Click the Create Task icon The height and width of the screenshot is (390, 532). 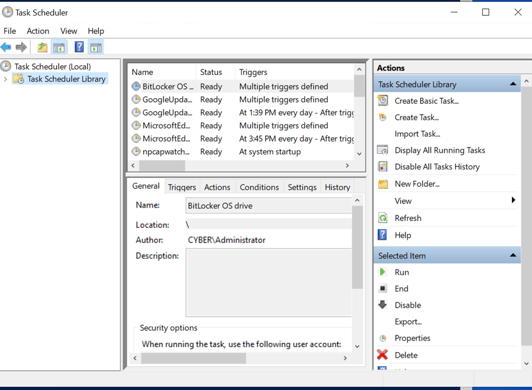point(383,117)
